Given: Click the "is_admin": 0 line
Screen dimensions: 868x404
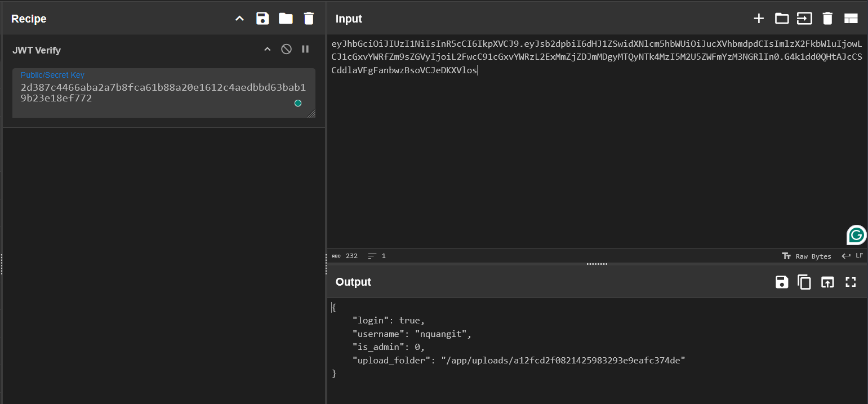Looking at the screenshot, I should click(389, 347).
